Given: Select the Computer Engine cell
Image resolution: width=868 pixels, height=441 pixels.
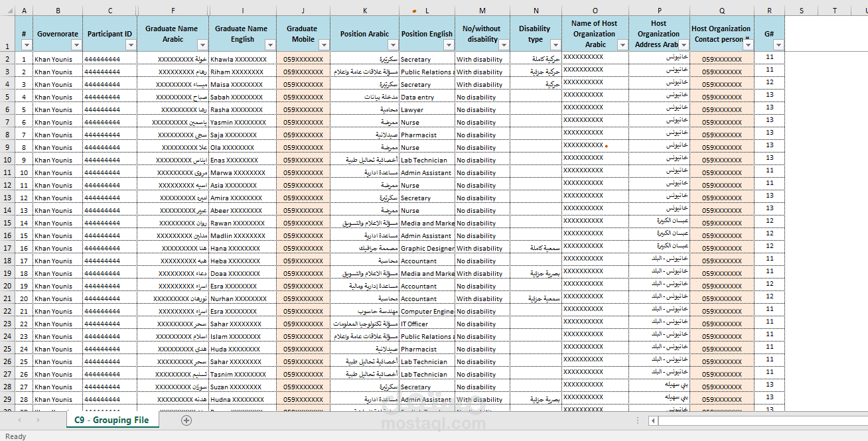Looking at the screenshot, I should pyautogui.click(x=427, y=311).
